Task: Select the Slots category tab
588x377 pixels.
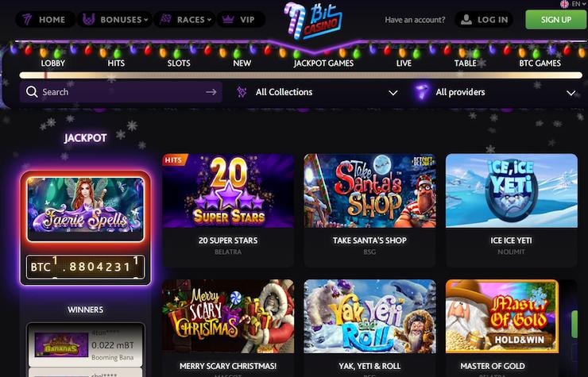Action: pyautogui.click(x=179, y=63)
